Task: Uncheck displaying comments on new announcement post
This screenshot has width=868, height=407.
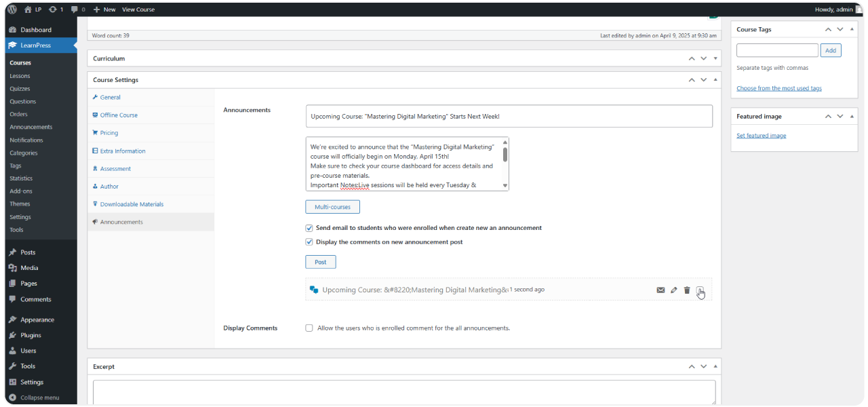Action: point(309,241)
